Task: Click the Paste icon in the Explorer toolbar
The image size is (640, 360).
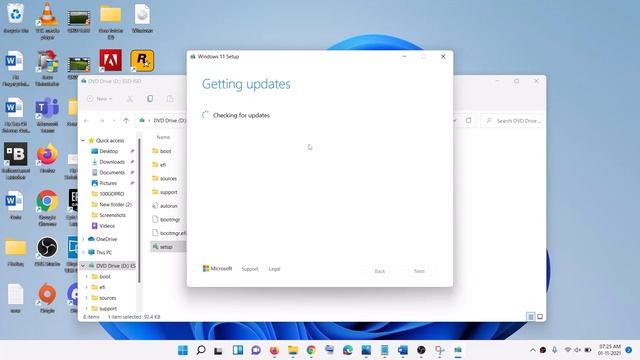Action: point(170,99)
